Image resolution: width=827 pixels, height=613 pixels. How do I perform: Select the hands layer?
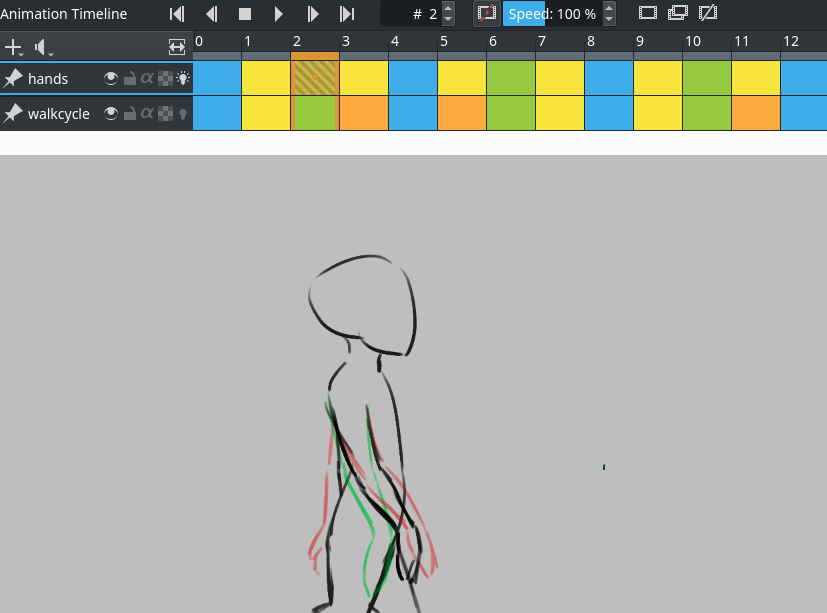tap(48, 79)
